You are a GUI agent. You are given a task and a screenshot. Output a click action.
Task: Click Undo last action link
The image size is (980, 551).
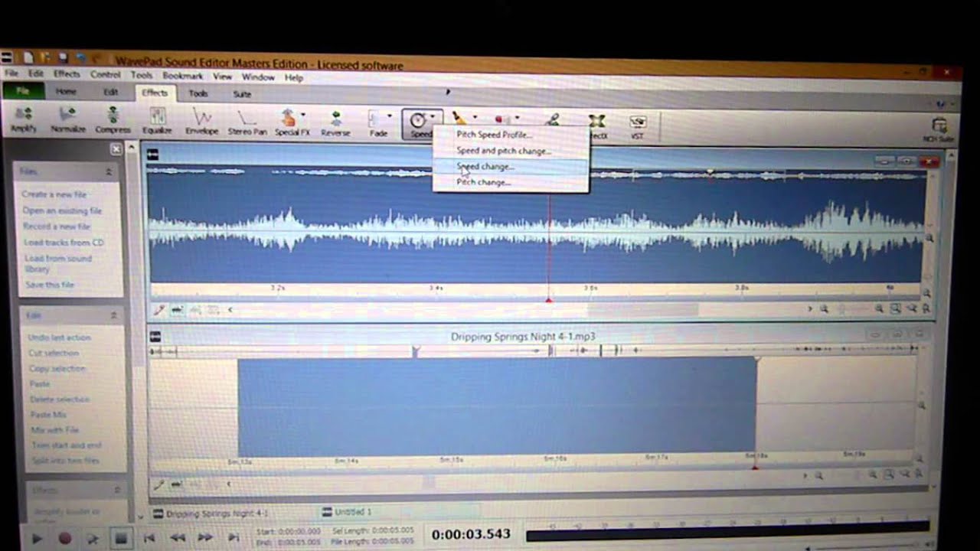click(x=60, y=337)
